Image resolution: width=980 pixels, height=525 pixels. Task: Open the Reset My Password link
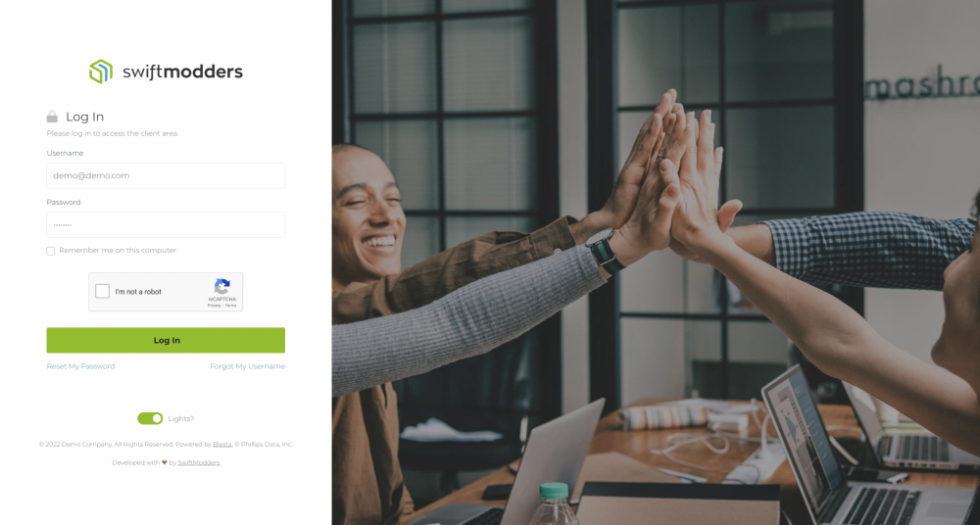point(80,366)
